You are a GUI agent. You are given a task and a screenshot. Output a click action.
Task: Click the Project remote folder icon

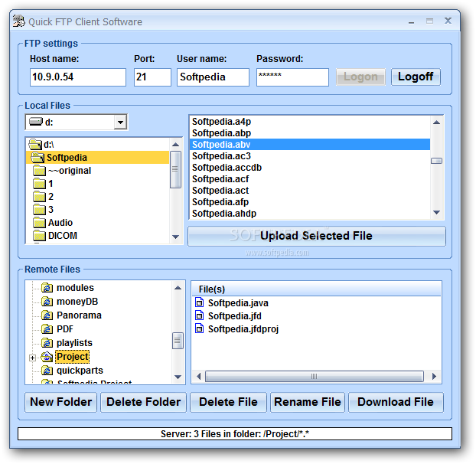pyautogui.click(x=47, y=357)
